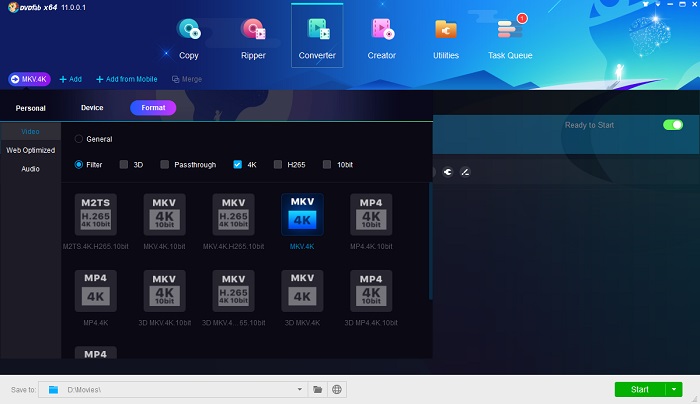Click the globe icon next to save path
Image resolution: width=700 pixels, height=404 pixels.
click(338, 389)
